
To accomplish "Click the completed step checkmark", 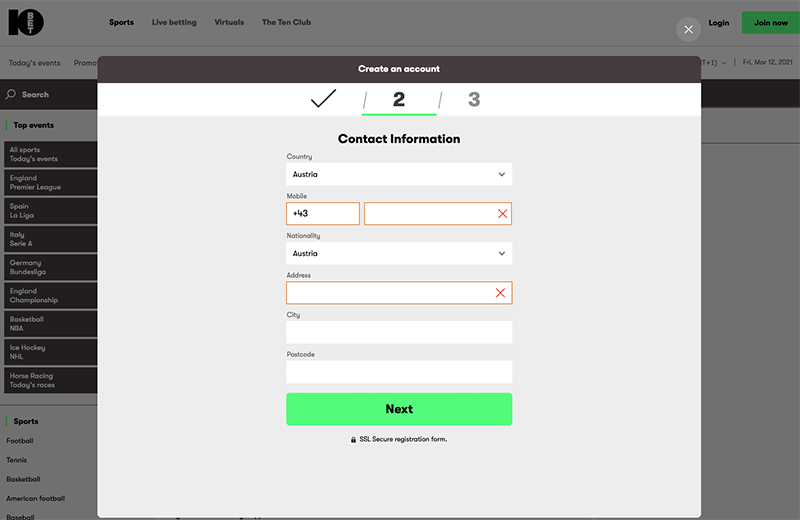I will pos(323,99).
